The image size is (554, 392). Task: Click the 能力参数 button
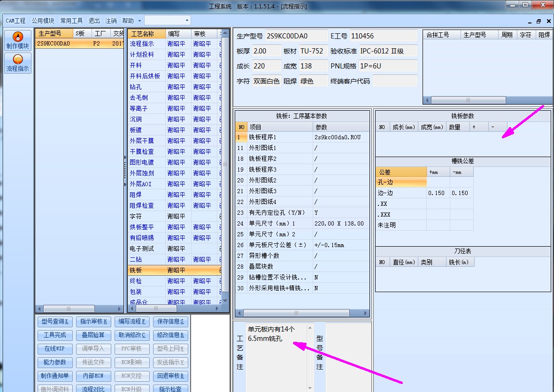tap(55, 362)
